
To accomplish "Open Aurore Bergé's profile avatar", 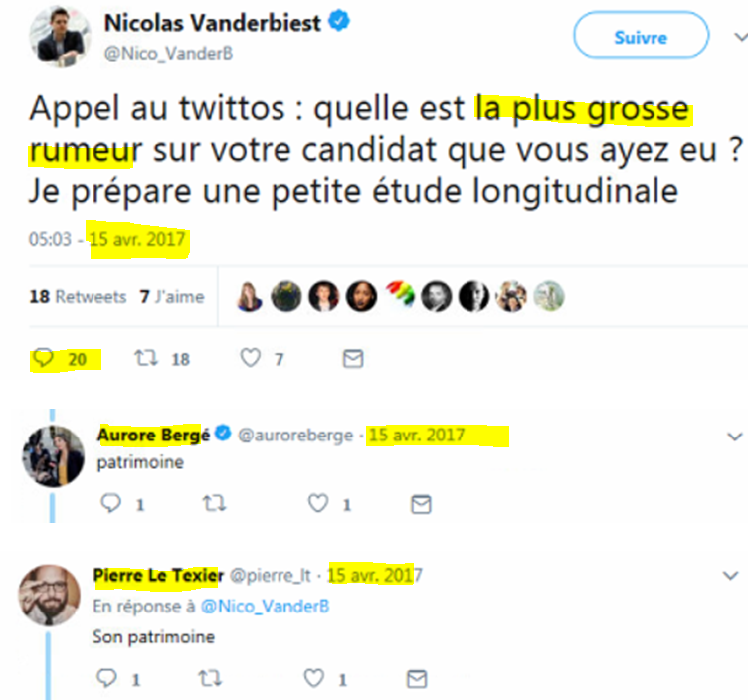I will pos(53,456).
